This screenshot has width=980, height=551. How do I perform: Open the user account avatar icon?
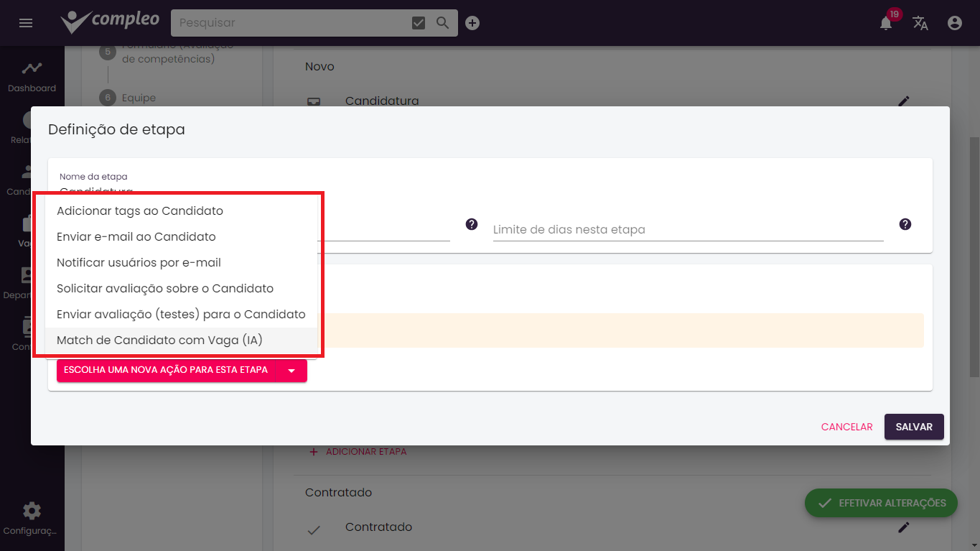click(954, 23)
